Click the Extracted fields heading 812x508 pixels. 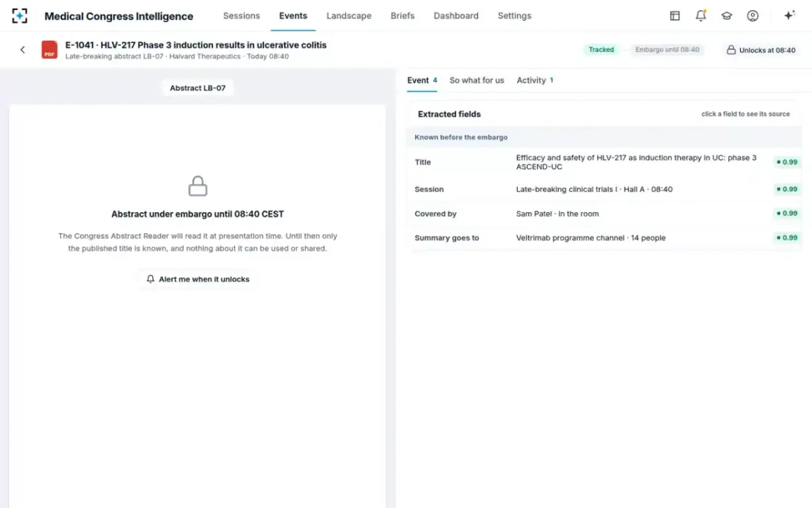(x=449, y=114)
